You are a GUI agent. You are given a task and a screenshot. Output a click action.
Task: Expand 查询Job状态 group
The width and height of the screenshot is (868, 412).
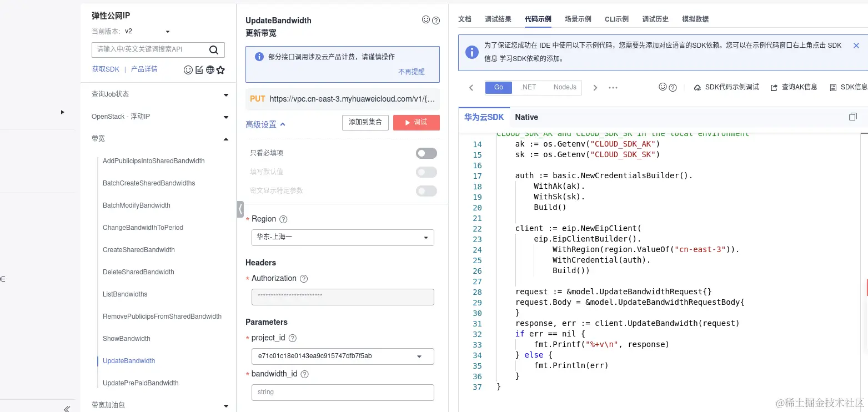tap(226, 95)
